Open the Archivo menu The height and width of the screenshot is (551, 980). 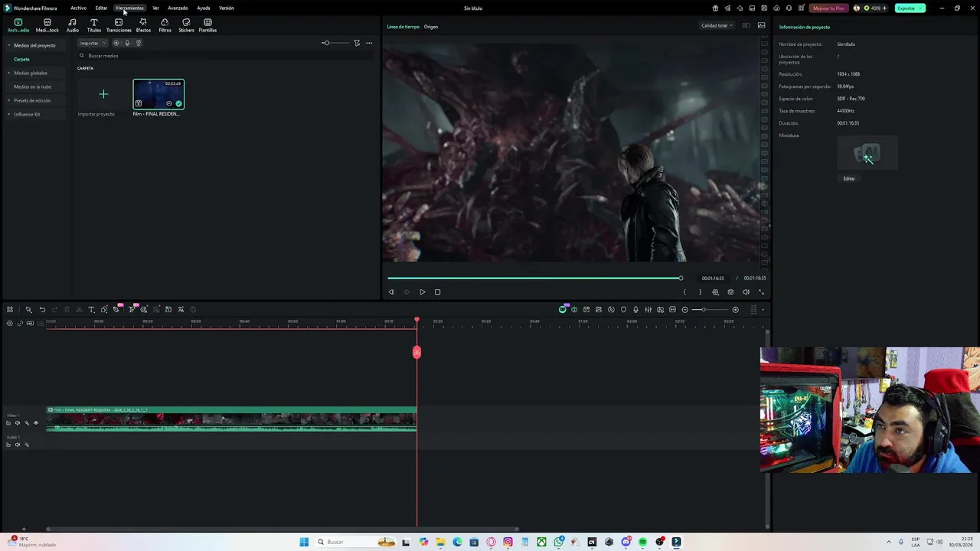(x=78, y=8)
